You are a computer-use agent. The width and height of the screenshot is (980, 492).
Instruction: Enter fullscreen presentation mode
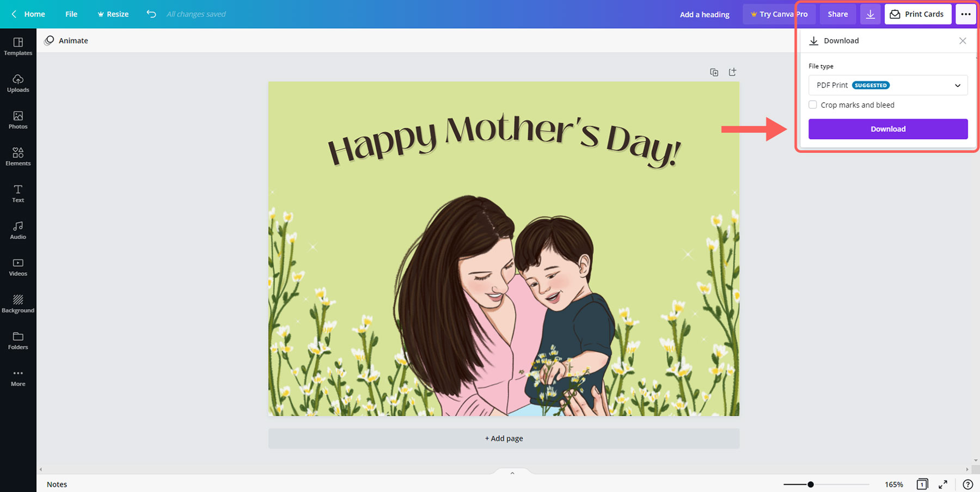point(942,484)
